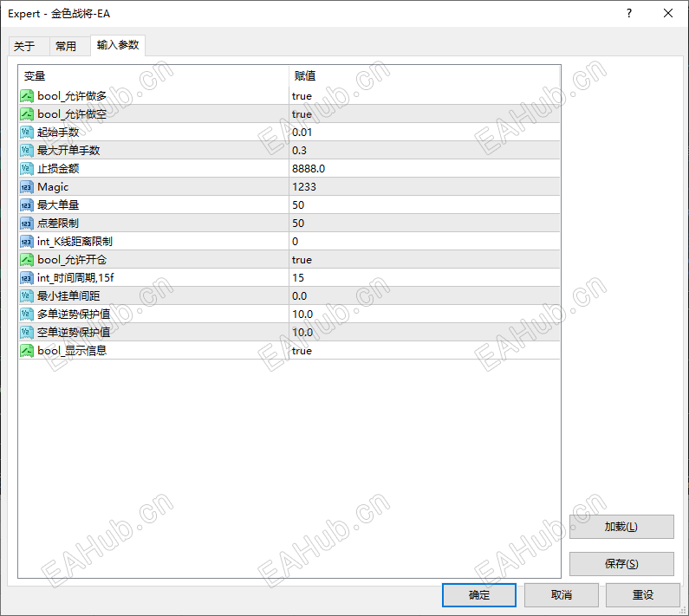689x616 pixels.
Task: Select the 止损金额 variable name
Action: tap(58, 169)
